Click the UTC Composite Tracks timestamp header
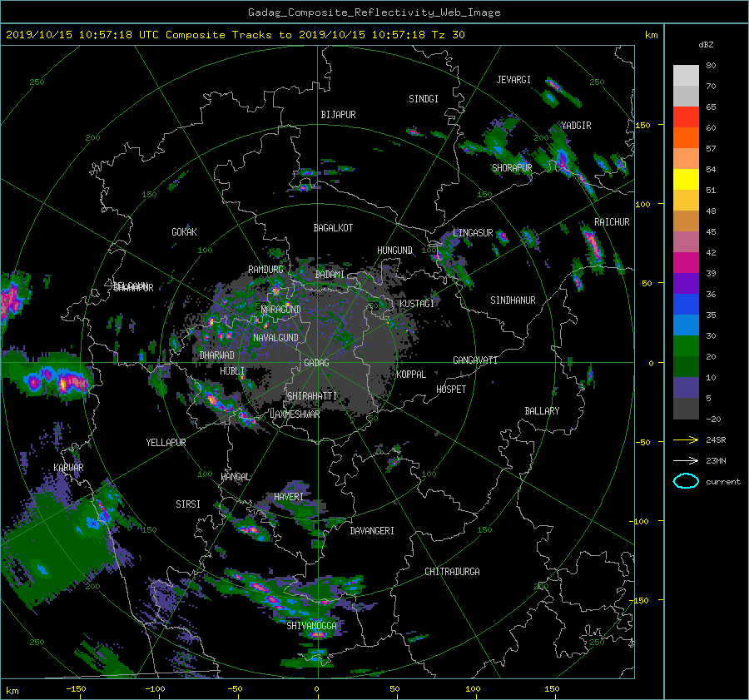 (235, 35)
